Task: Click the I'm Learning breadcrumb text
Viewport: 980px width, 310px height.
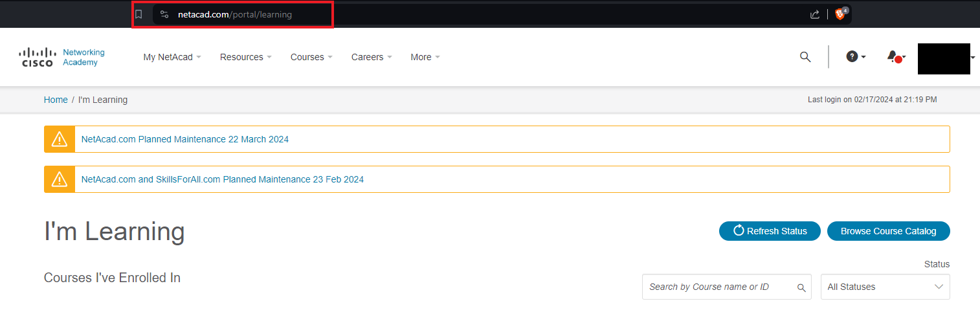Action: 103,100
